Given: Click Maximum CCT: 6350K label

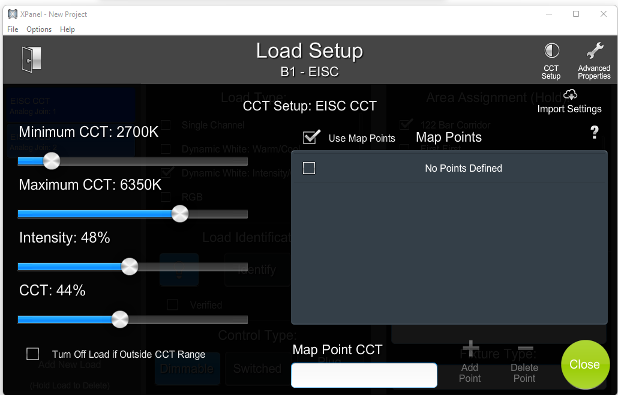Looking at the screenshot, I should coord(90,185).
